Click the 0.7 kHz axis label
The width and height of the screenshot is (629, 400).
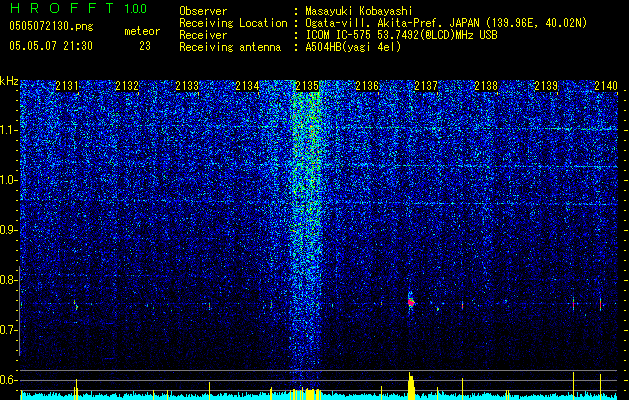[9, 330]
